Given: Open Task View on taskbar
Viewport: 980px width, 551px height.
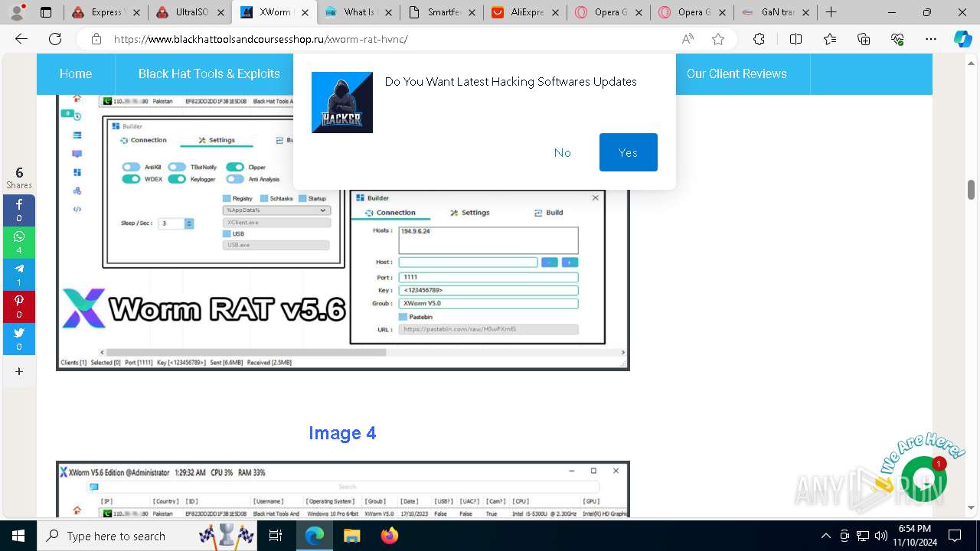Looking at the screenshot, I should click(276, 536).
